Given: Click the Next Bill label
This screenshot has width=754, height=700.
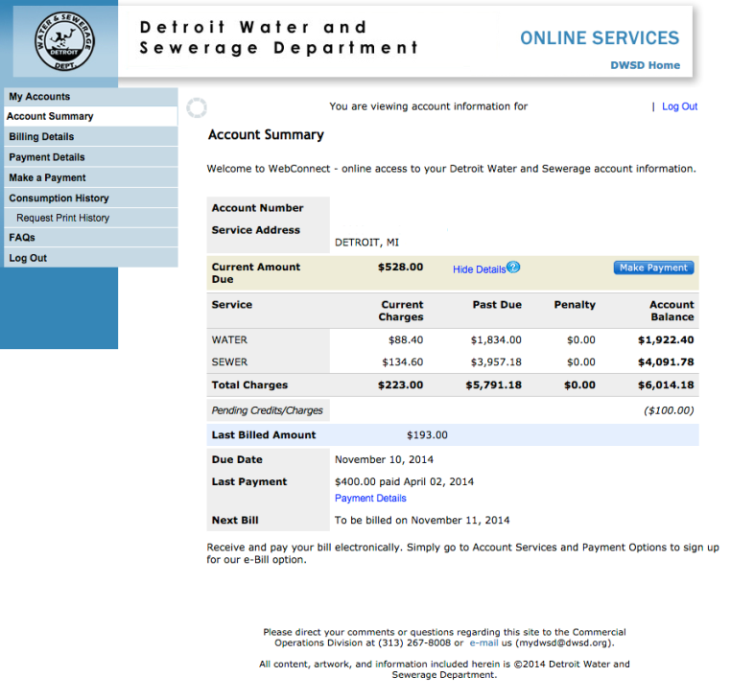Looking at the screenshot, I should [235, 520].
